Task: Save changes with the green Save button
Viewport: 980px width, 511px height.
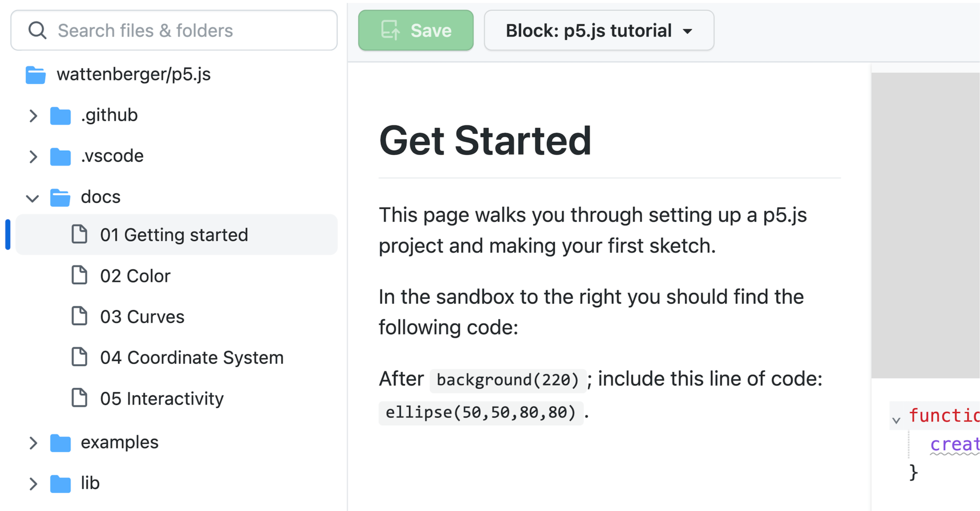Action: pos(415,31)
